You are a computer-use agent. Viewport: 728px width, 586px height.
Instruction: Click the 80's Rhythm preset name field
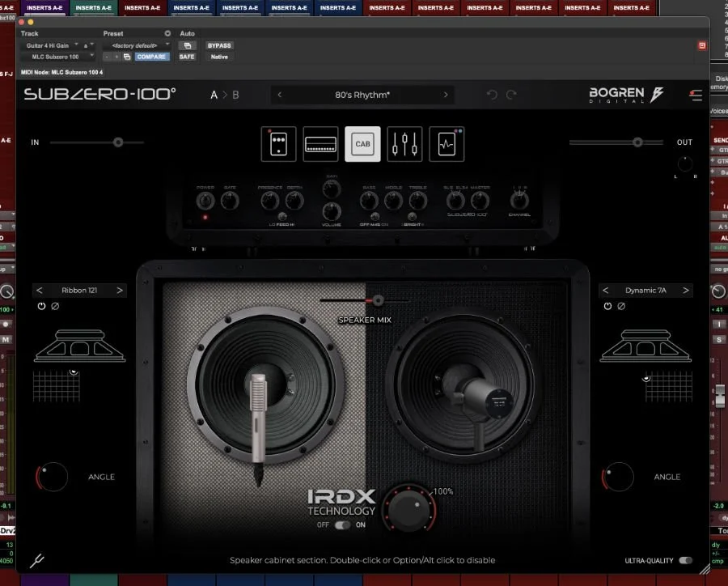click(362, 94)
